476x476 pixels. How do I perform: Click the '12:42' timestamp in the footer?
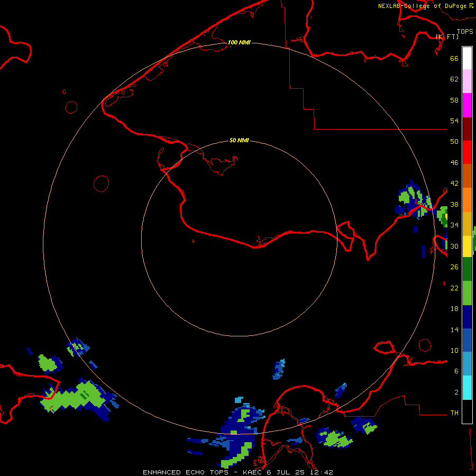[x=322, y=472]
